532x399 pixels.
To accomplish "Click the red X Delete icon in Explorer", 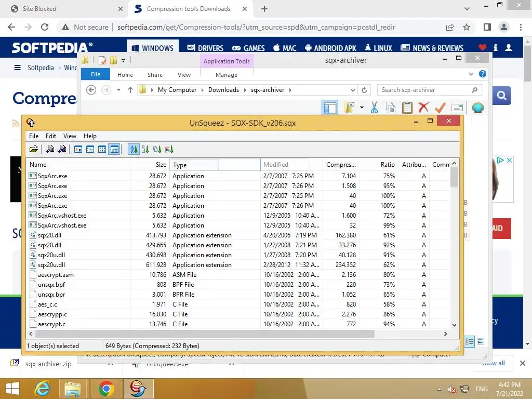I will 423,108.
